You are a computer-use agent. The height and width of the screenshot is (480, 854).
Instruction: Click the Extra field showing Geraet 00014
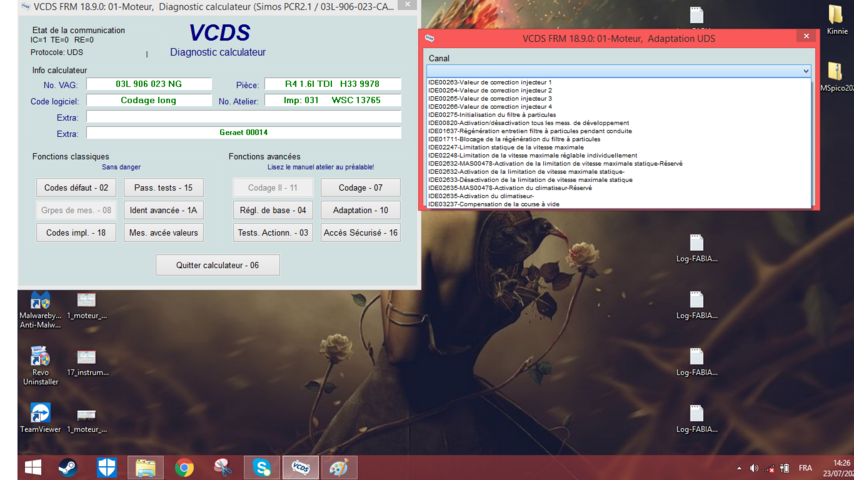[x=243, y=132]
